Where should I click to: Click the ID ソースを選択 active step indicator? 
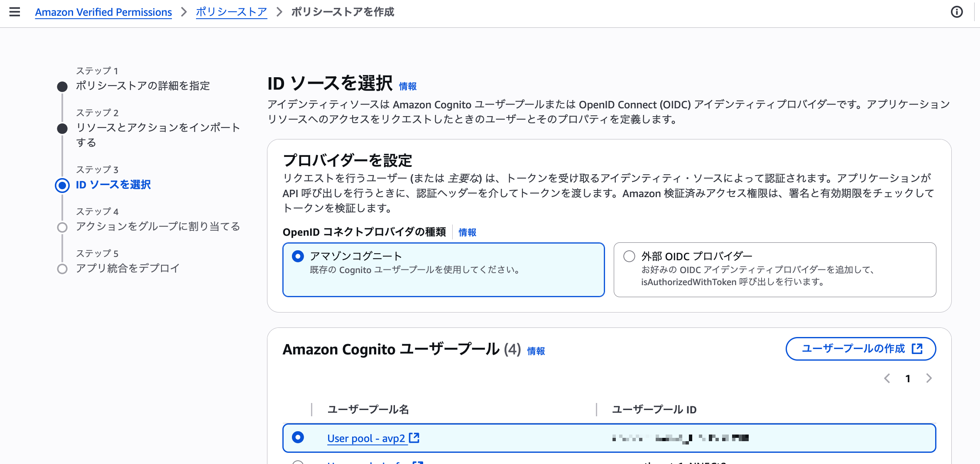[x=62, y=185]
